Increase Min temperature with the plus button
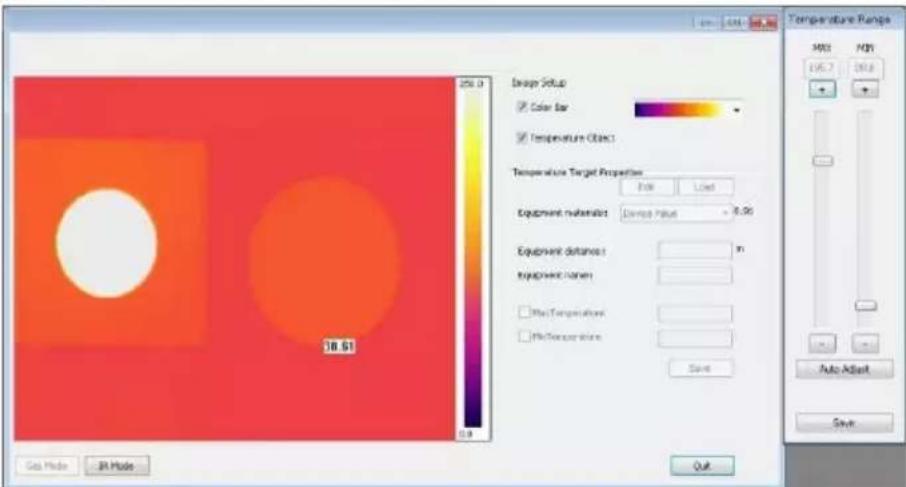This screenshot has width=906, height=487. [865, 89]
